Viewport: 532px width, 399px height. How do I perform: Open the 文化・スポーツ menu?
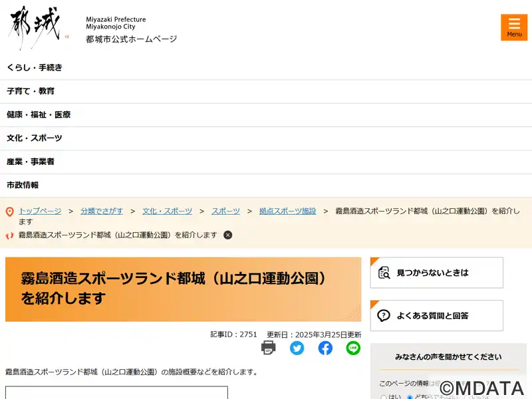click(266, 138)
